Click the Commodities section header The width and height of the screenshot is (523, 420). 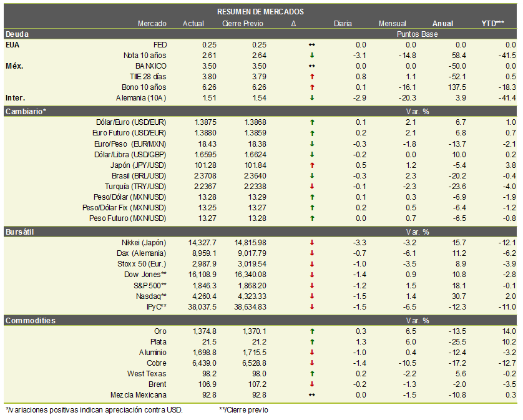pos(31,321)
